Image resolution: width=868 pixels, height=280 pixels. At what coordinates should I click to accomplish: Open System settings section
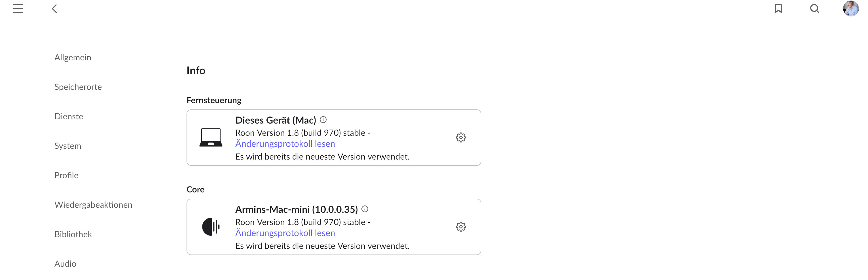68,146
